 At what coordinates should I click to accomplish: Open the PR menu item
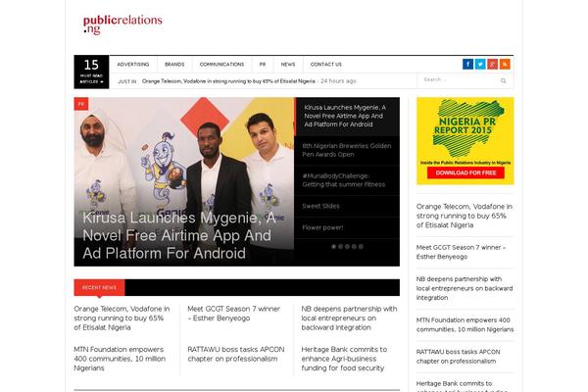(263, 65)
